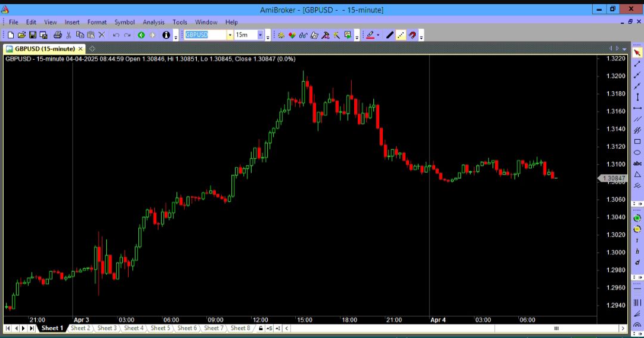The width and height of the screenshot is (644, 338).
Task: Jump to first sheet navigation button
Action: click(x=8, y=328)
